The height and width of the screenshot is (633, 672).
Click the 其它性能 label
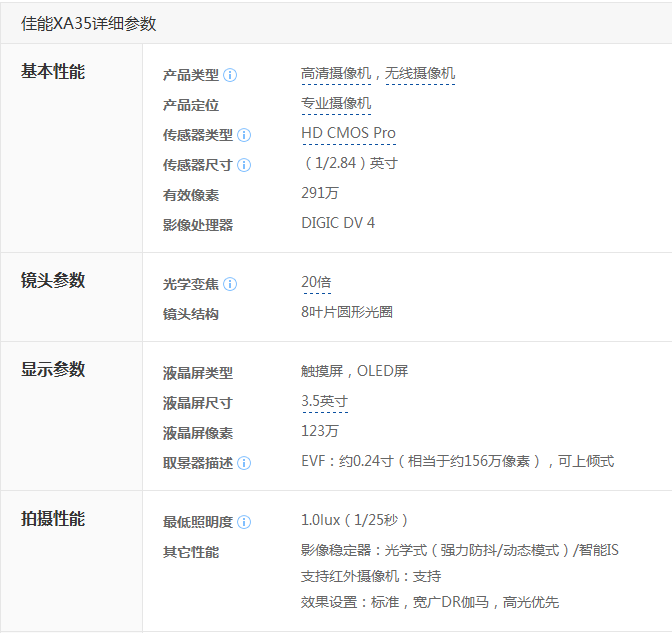[191, 552]
